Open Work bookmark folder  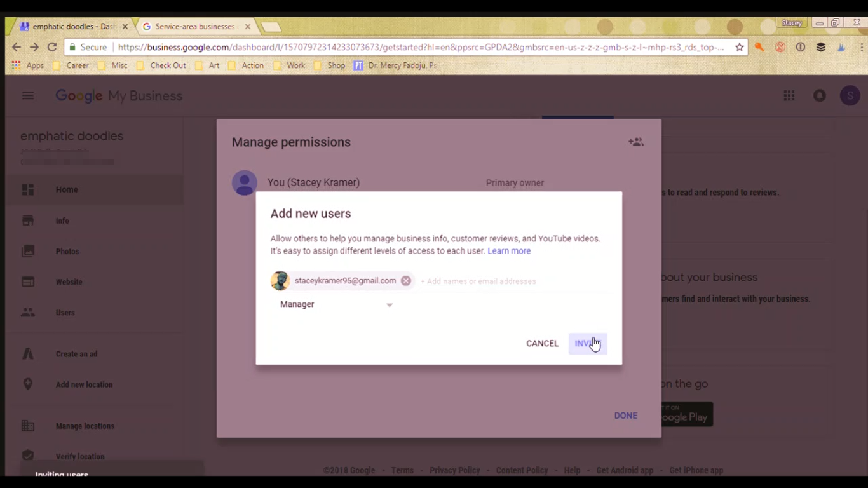(289, 65)
